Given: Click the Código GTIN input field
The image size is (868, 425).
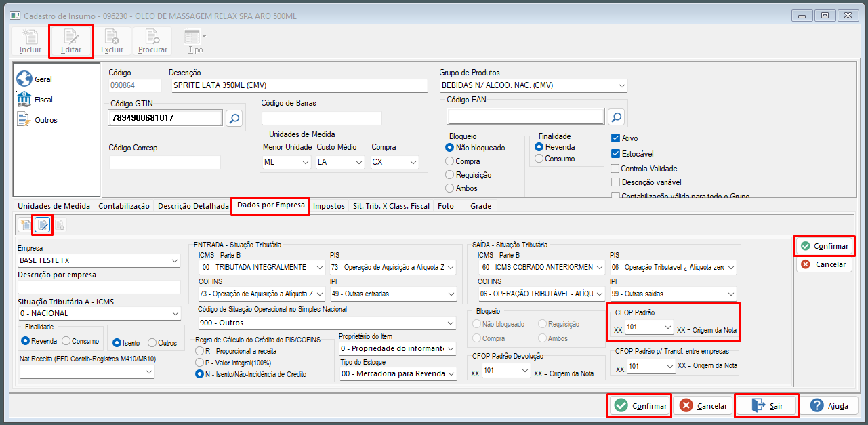Looking at the screenshot, I should point(165,118).
